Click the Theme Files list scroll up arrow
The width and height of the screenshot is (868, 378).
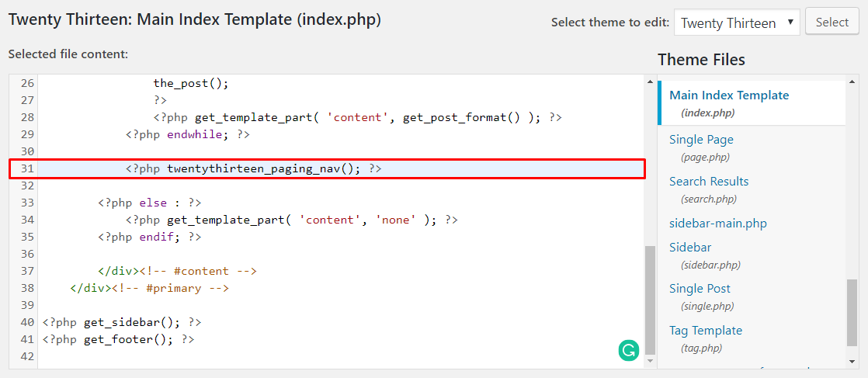pos(852,81)
